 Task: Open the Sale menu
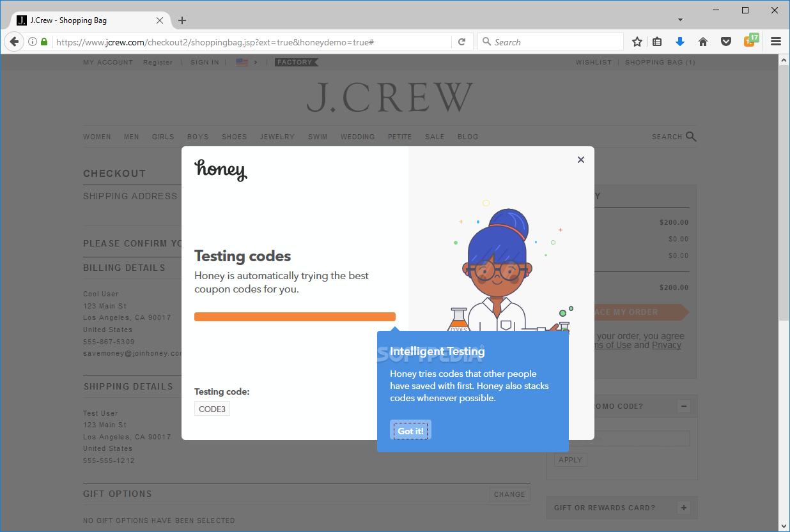[x=435, y=137]
